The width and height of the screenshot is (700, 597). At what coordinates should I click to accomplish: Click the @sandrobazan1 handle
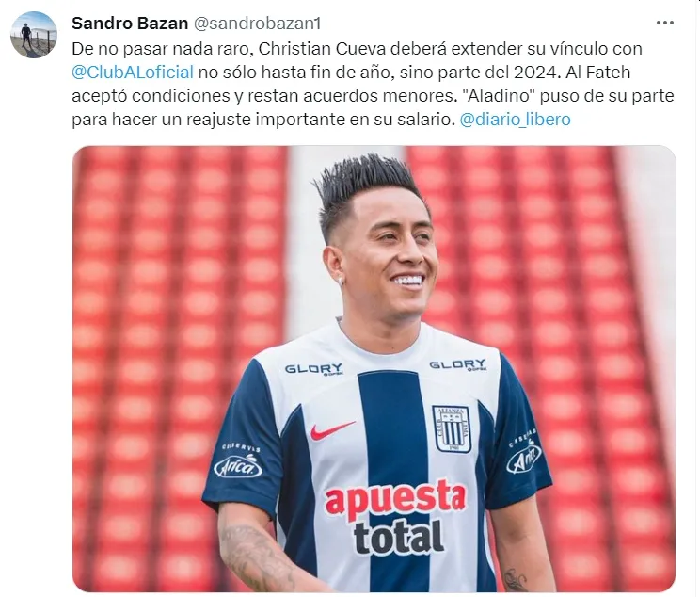pyautogui.click(x=257, y=24)
